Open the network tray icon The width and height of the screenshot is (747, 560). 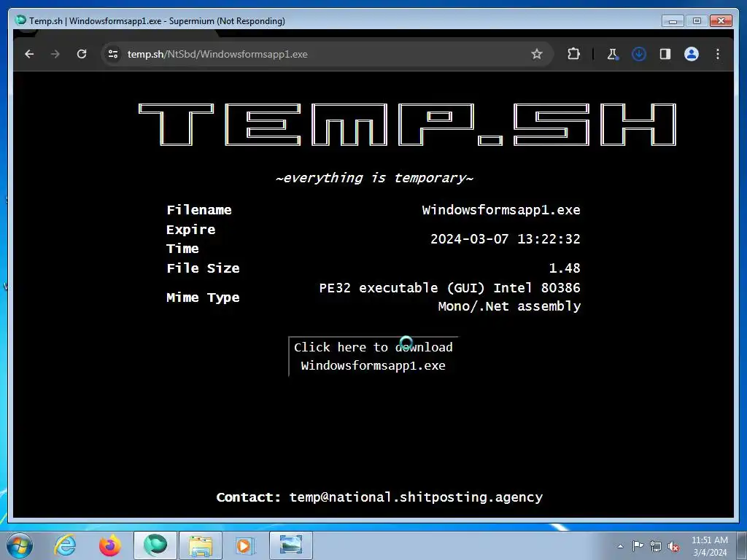[656, 546]
